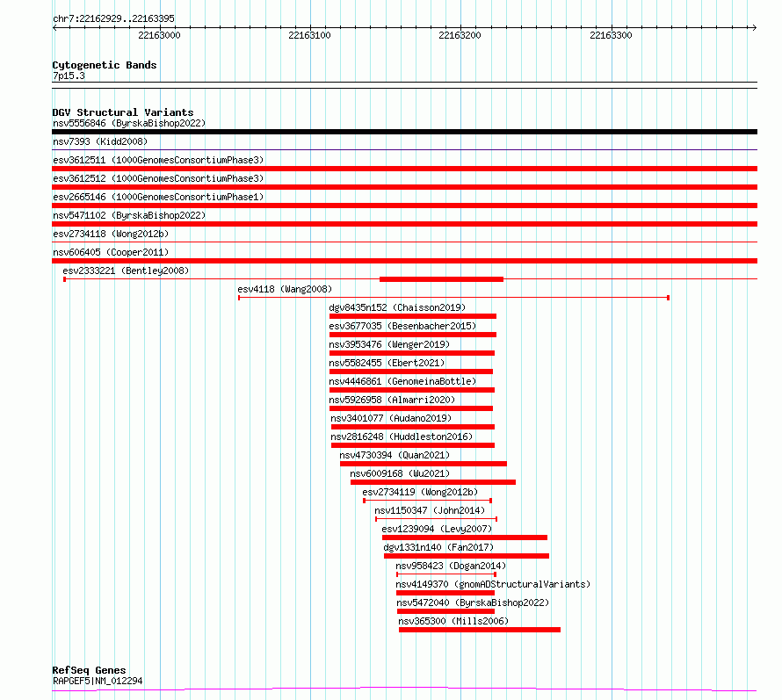Click the chr7:22162929..22163395 coordinates label

pyautogui.click(x=113, y=18)
